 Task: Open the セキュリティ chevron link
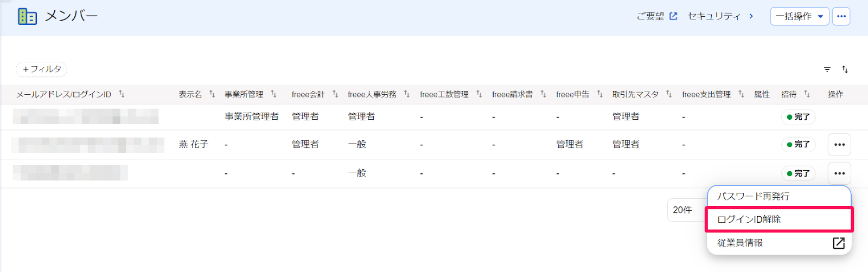point(721,16)
